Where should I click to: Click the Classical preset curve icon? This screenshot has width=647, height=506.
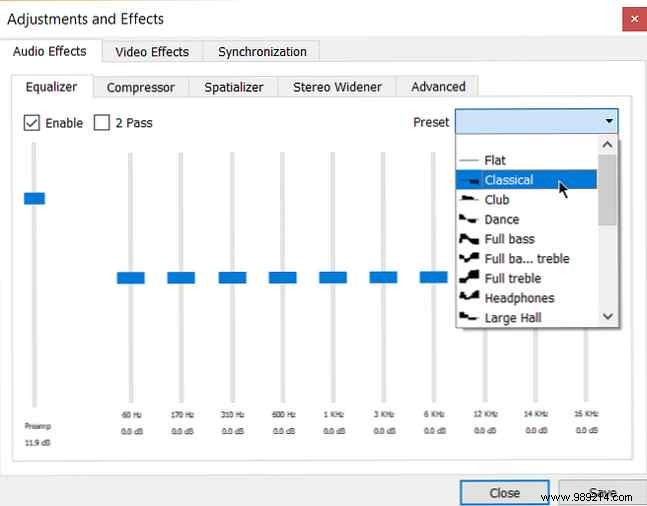(x=469, y=180)
